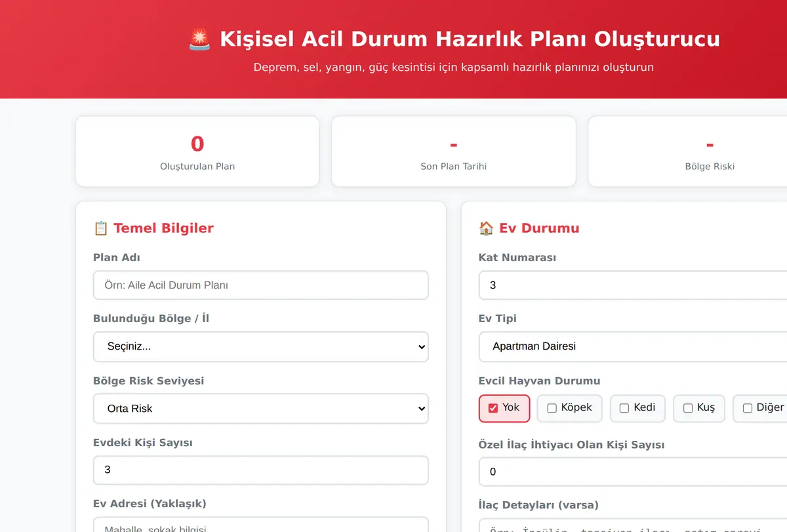
Task: Enable the Kuş pet checkbox
Action: [x=688, y=408]
